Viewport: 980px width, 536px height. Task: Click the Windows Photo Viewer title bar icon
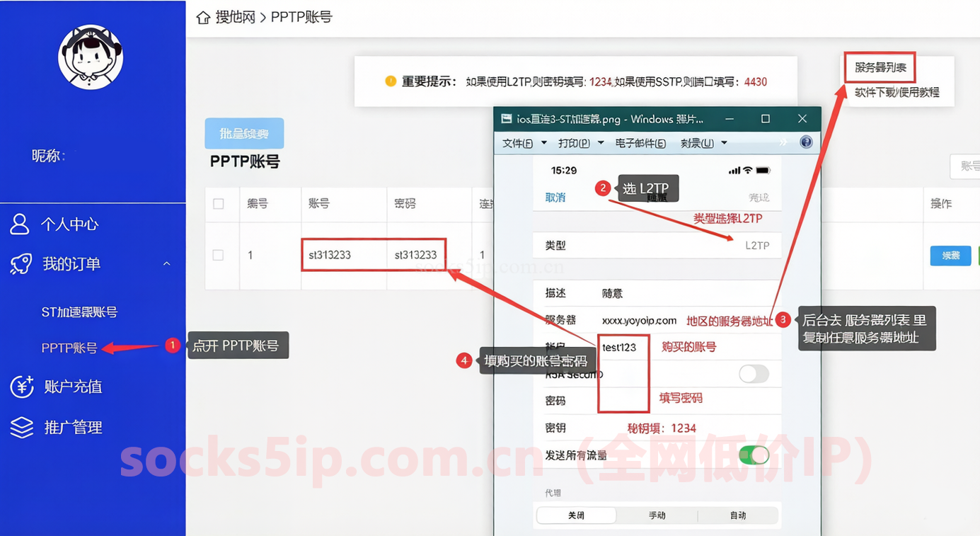(505, 119)
